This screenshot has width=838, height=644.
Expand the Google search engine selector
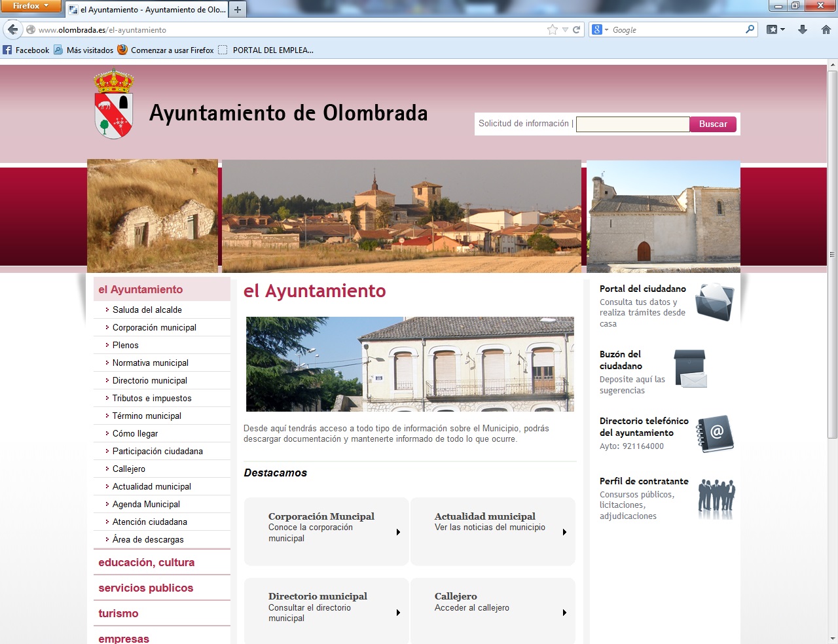point(600,29)
